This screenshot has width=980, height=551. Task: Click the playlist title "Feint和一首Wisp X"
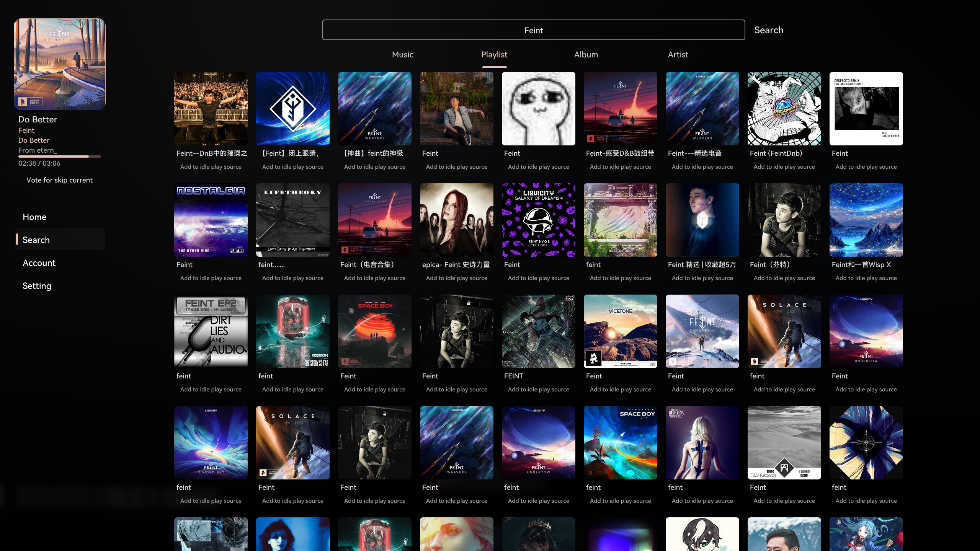(x=861, y=265)
